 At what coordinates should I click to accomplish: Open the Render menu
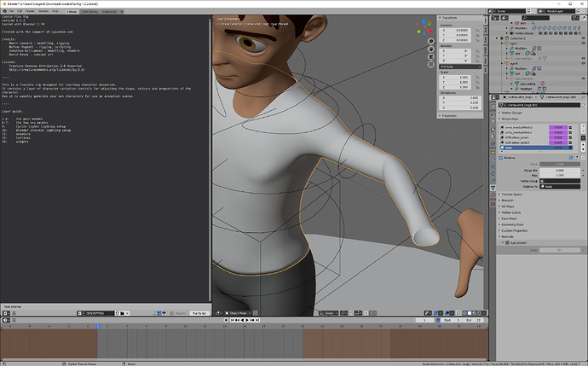(x=31, y=11)
